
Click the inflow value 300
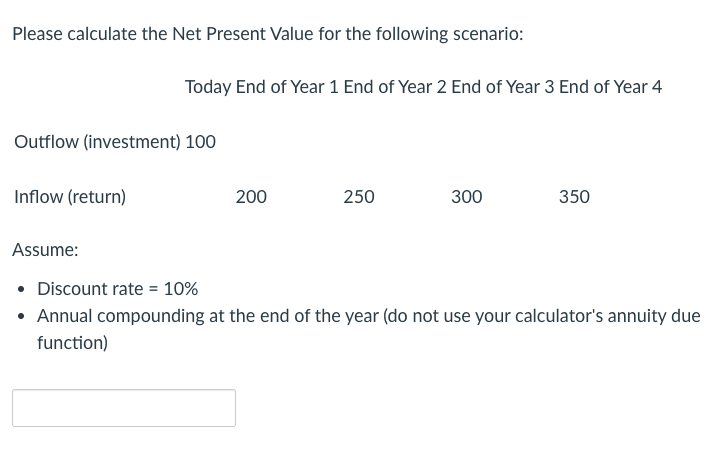(x=467, y=197)
